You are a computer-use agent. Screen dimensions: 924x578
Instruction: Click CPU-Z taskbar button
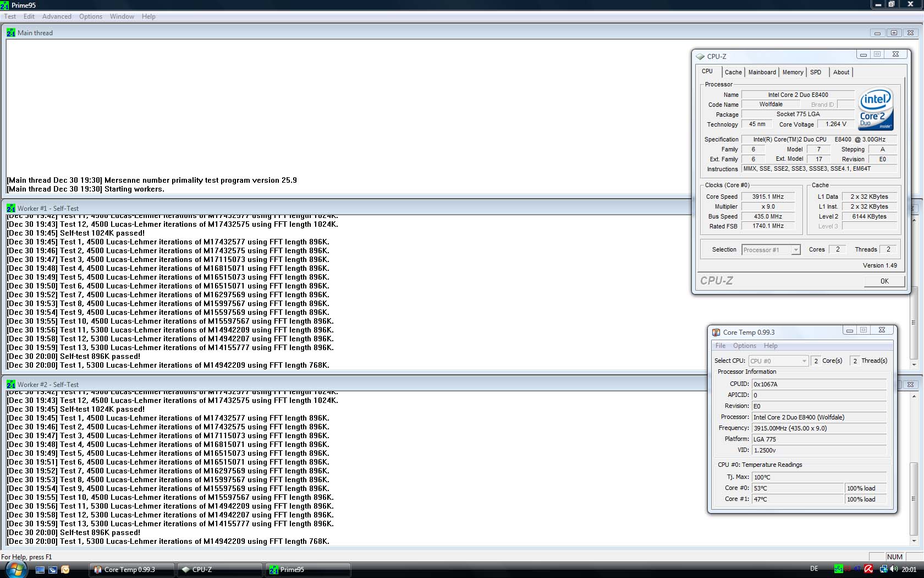[220, 570]
